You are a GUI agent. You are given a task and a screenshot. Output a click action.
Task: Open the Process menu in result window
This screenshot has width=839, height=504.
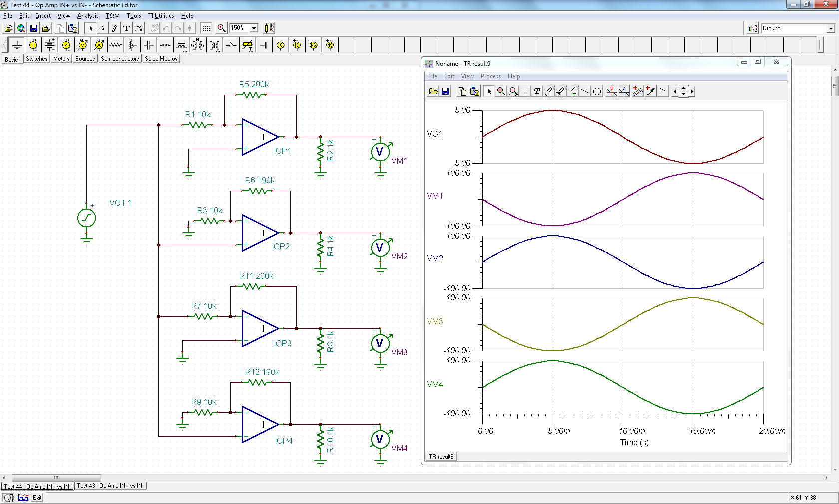(x=490, y=76)
